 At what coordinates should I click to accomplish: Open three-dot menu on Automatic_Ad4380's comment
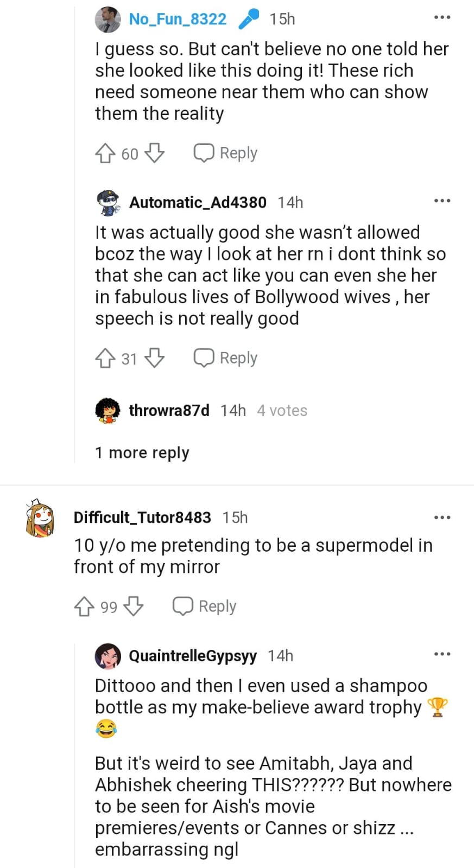pyautogui.click(x=442, y=201)
